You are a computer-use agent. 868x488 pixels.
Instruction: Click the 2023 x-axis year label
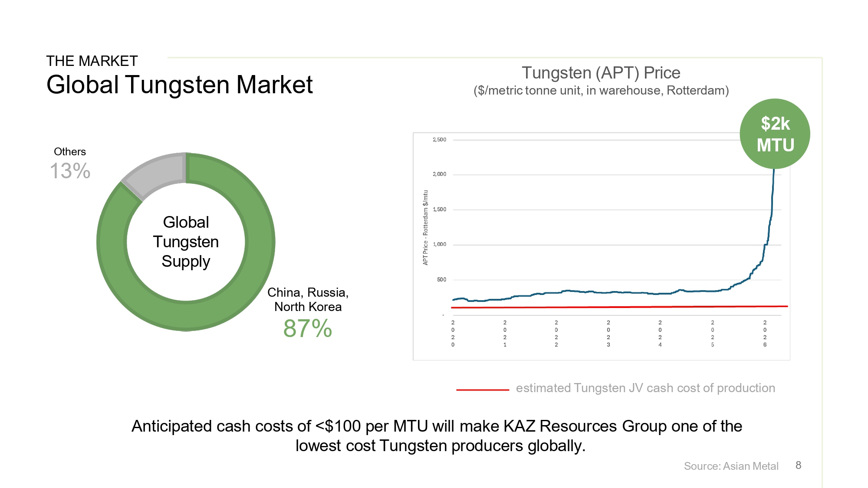click(x=608, y=334)
